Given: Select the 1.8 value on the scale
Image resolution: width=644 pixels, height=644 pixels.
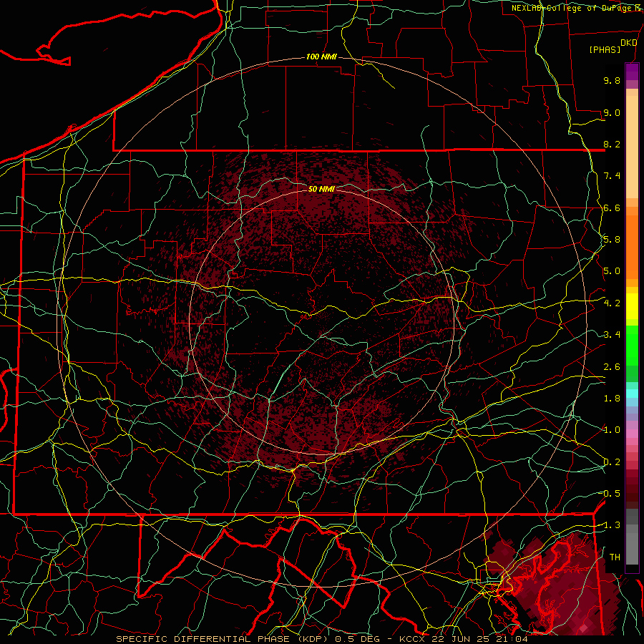Looking at the screenshot, I should (x=612, y=399).
